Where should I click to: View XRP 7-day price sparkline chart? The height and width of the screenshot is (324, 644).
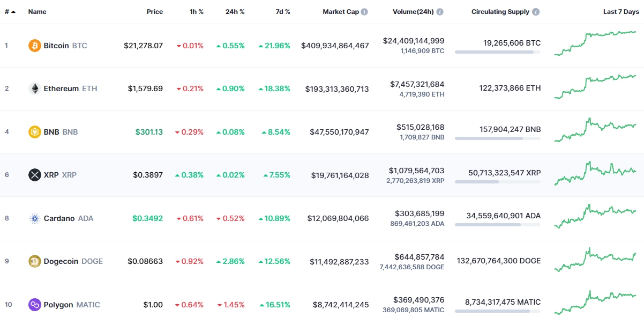click(595, 173)
